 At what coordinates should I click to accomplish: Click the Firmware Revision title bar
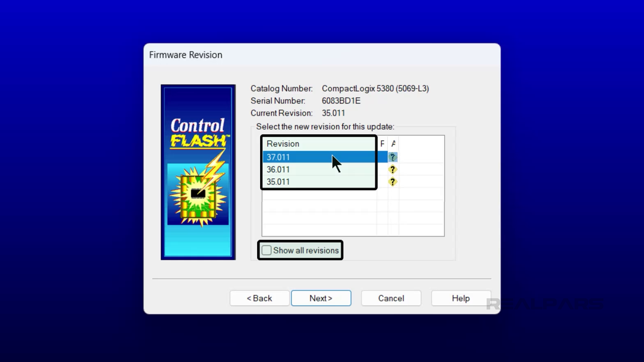[x=322, y=55]
